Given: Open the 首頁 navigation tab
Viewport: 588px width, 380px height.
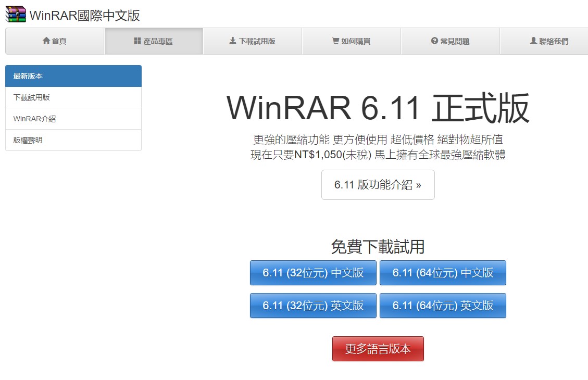Looking at the screenshot, I should tap(55, 41).
